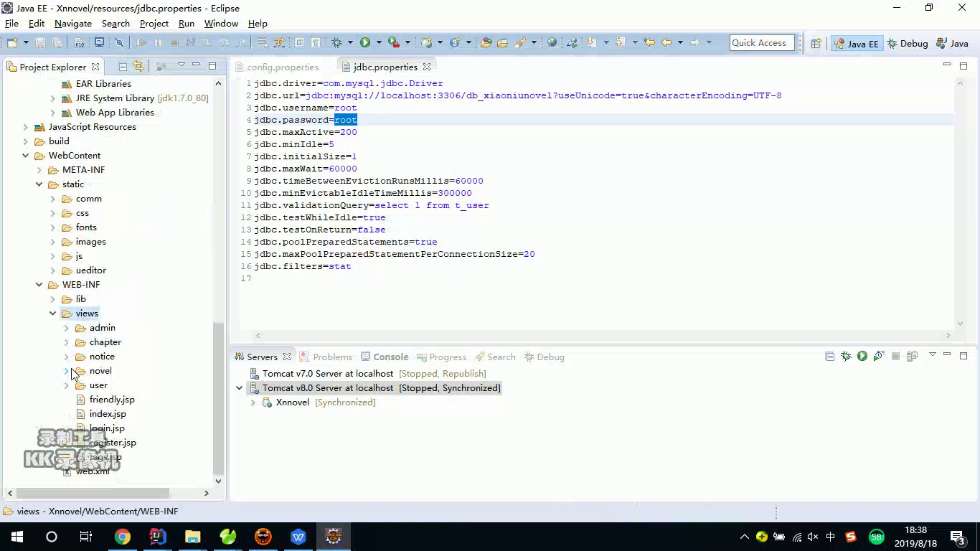Minimize the Project Explorer panel
Screen dimensions: 980x551
(x=196, y=65)
